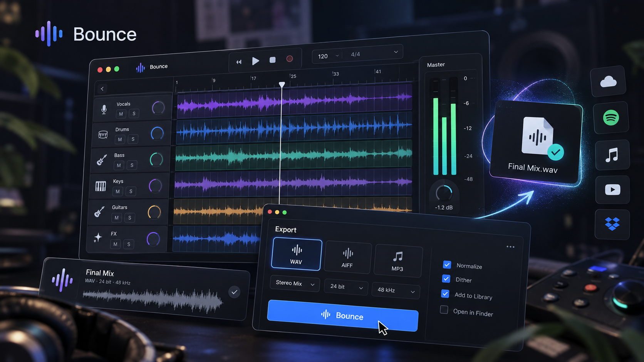
Task: Mute the Vocals track
Action: 121,114
